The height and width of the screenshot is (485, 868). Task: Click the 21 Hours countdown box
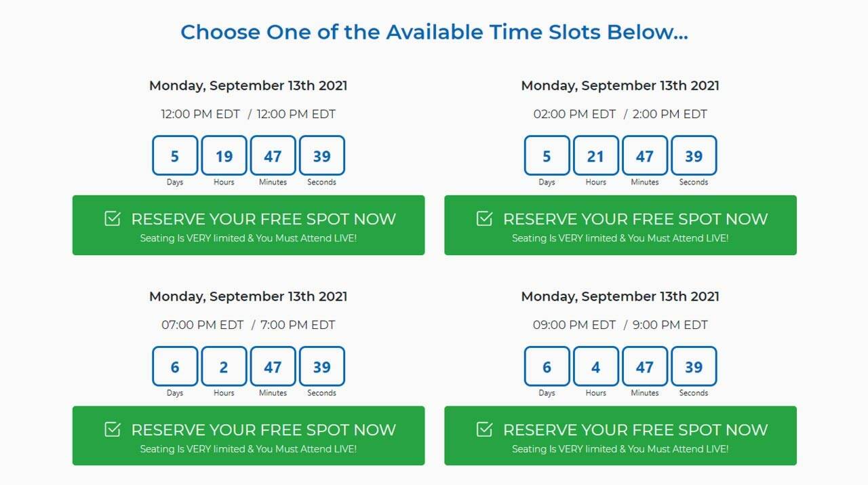[595, 156]
